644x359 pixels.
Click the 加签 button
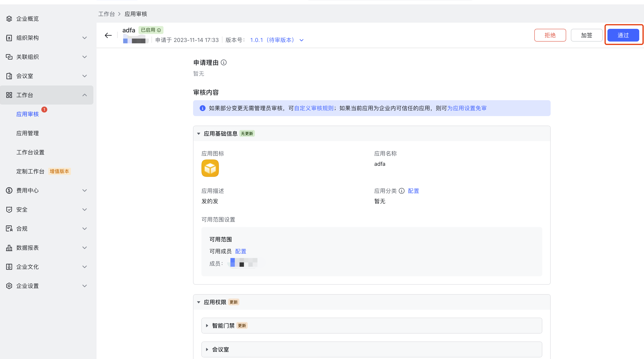click(x=587, y=35)
